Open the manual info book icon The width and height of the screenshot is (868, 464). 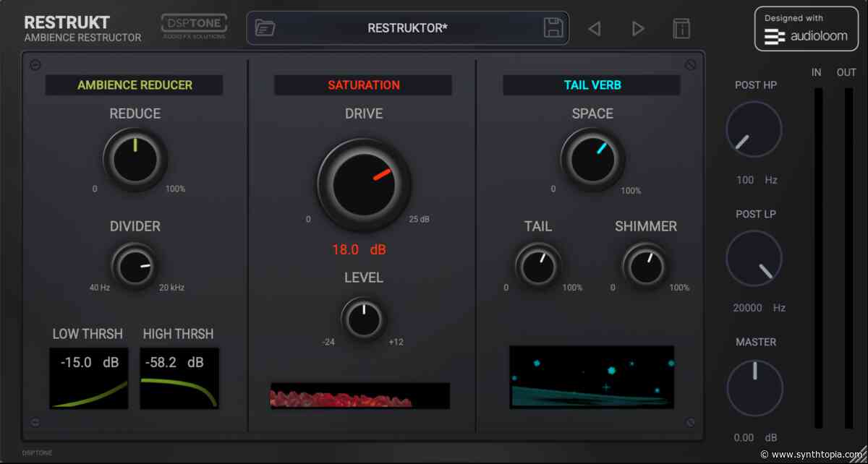(681, 28)
